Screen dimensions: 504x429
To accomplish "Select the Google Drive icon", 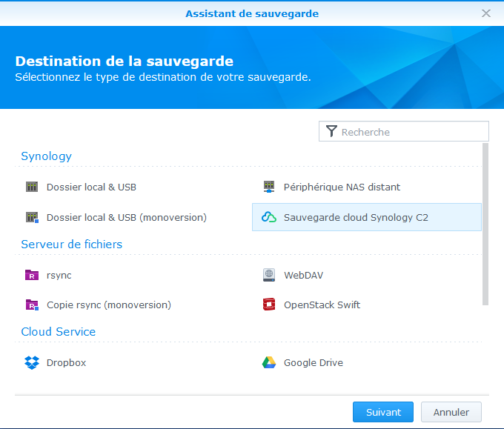I will 269,363.
